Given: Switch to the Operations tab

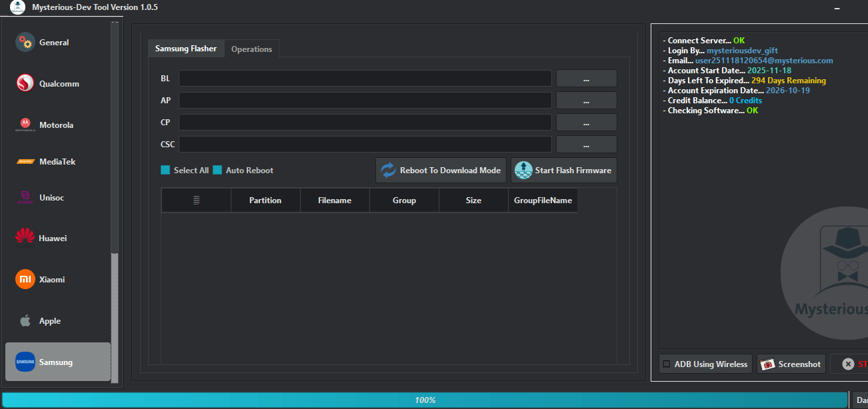Looking at the screenshot, I should (x=251, y=48).
